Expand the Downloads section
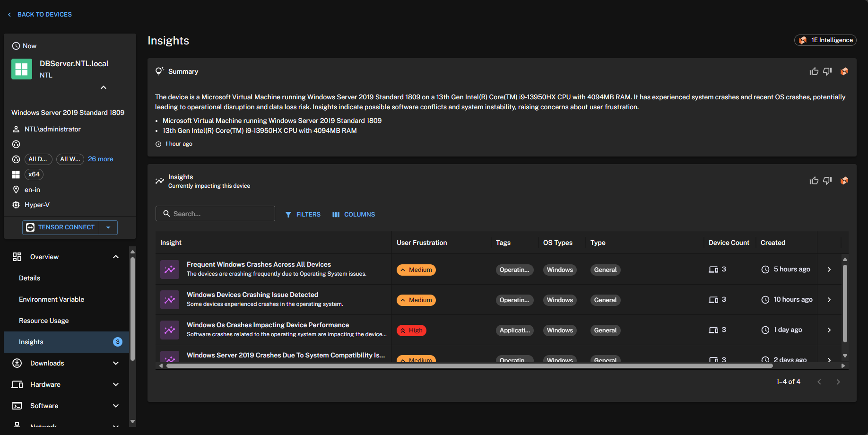 [116, 363]
